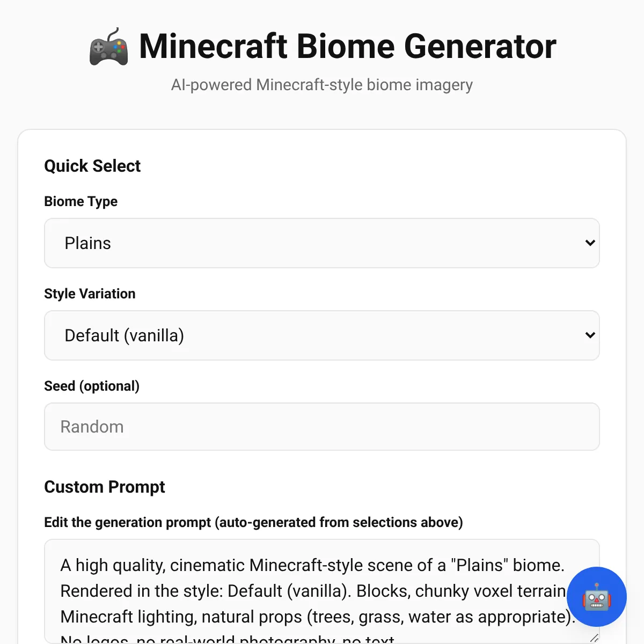Focus the Seed input field showing Random

321,427
